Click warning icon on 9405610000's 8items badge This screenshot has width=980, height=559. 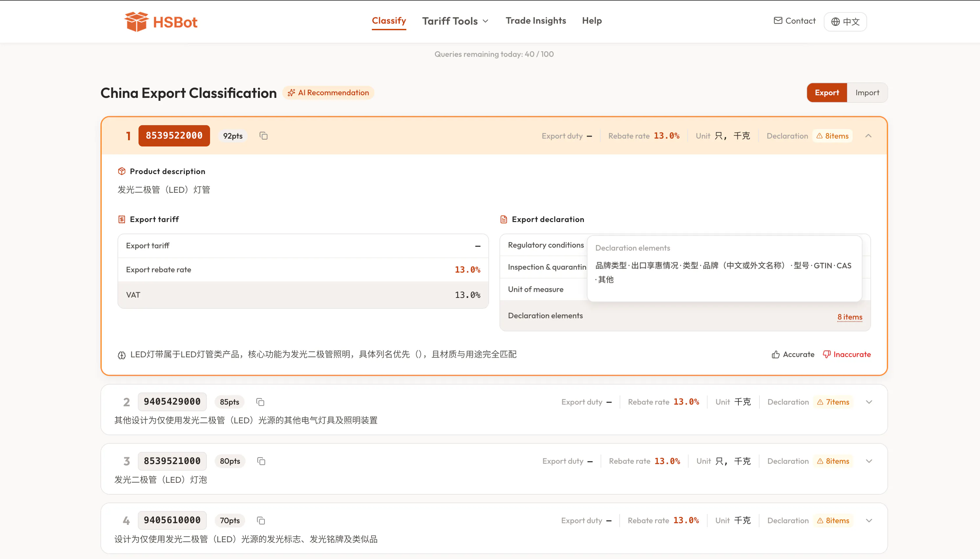pyautogui.click(x=820, y=521)
